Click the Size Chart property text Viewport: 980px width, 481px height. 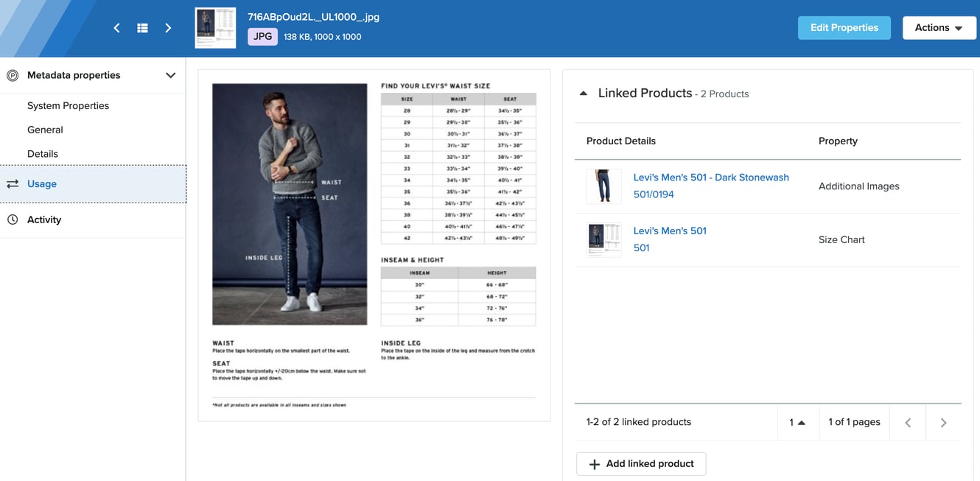tap(841, 239)
